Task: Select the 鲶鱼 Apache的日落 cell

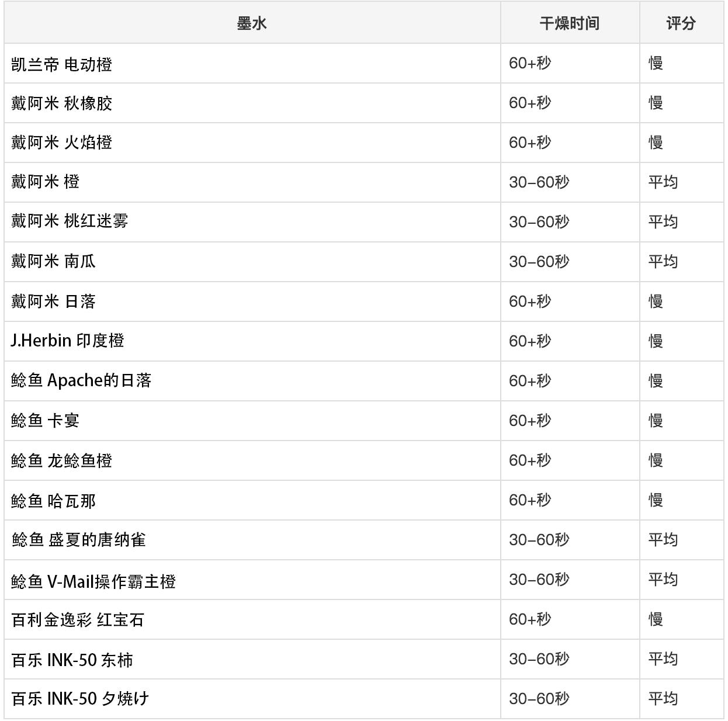Action: [81, 381]
